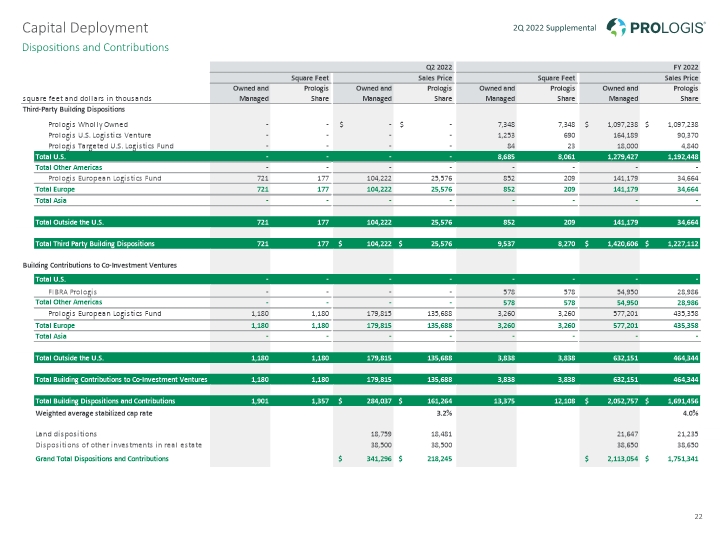Select the 'Land dispositions' row label

point(66,434)
